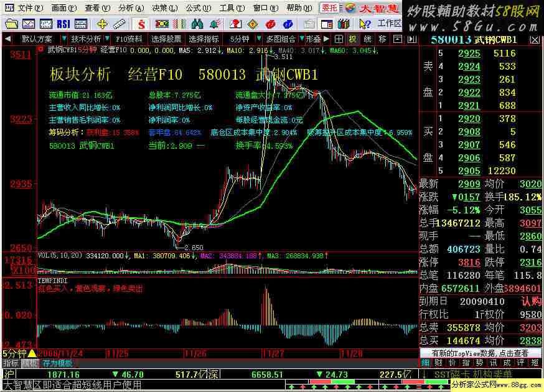The image size is (544, 392).
Task: Click the collapse panel icon in tab bar
Action: tap(398, 39)
